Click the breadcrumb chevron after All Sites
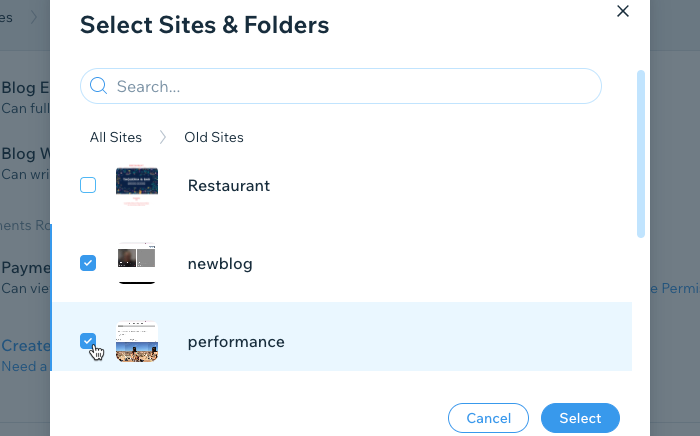 [163, 137]
